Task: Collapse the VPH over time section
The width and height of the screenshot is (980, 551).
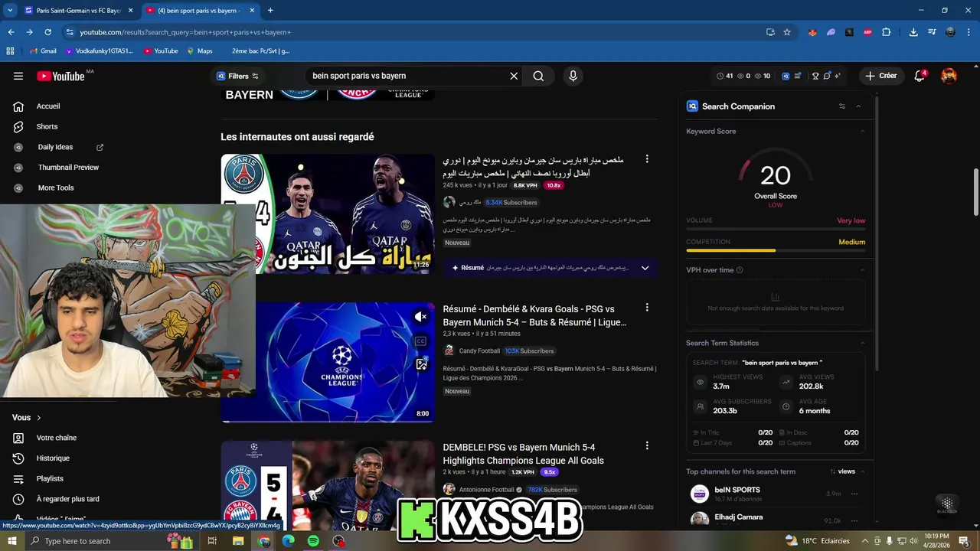Action: (862, 270)
